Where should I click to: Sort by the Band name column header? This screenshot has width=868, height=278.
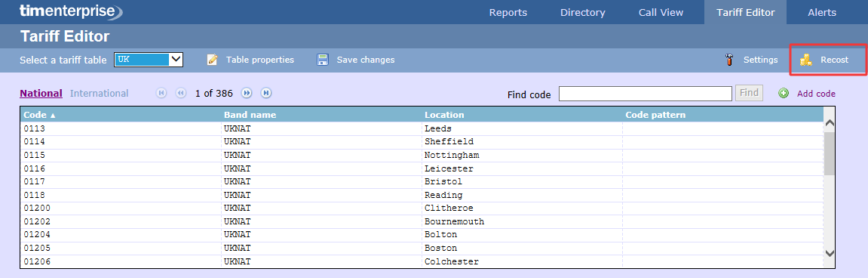tap(250, 115)
